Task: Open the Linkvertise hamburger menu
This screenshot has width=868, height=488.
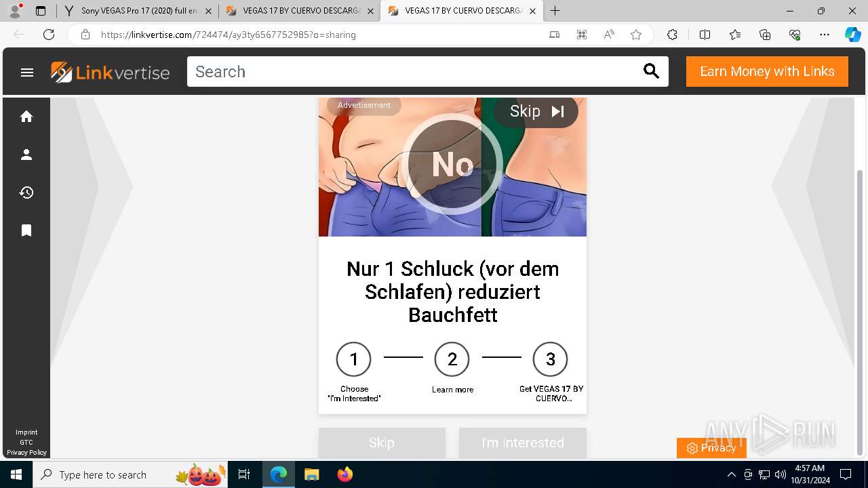Action: click(x=27, y=72)
